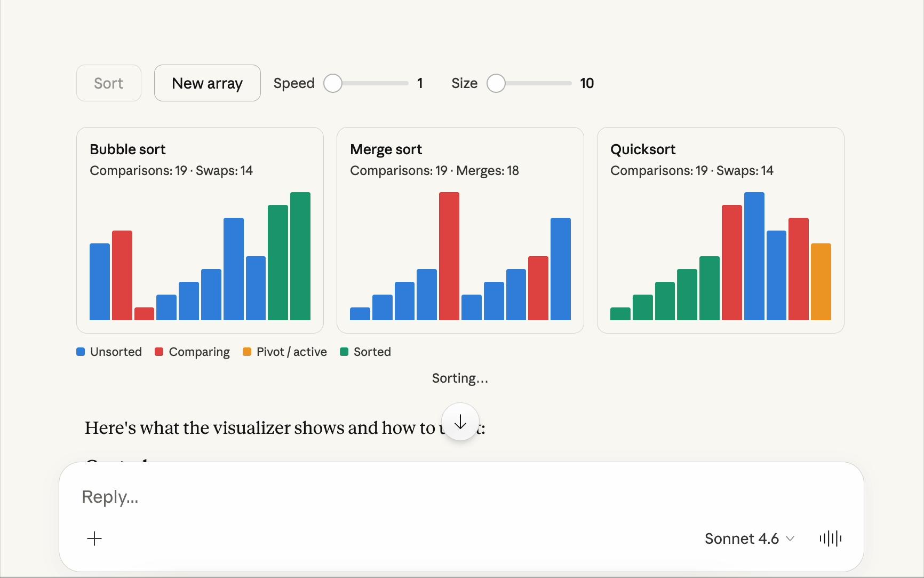The image size is (924, 578).
Task: Click the scroll-down arrow button
Action: point(460,422)
